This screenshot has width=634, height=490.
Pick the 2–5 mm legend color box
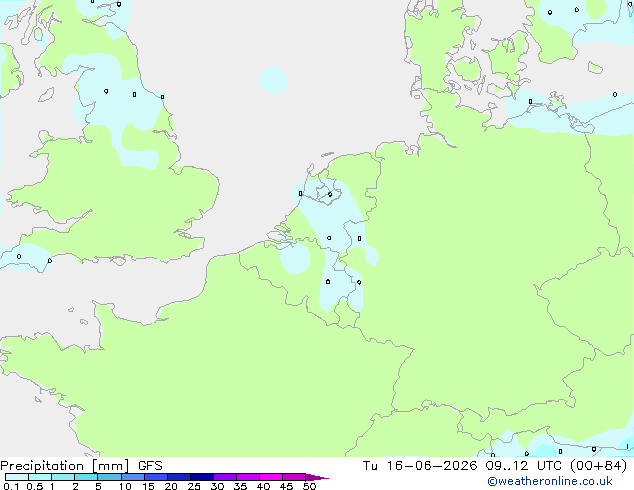click(86, 477)
